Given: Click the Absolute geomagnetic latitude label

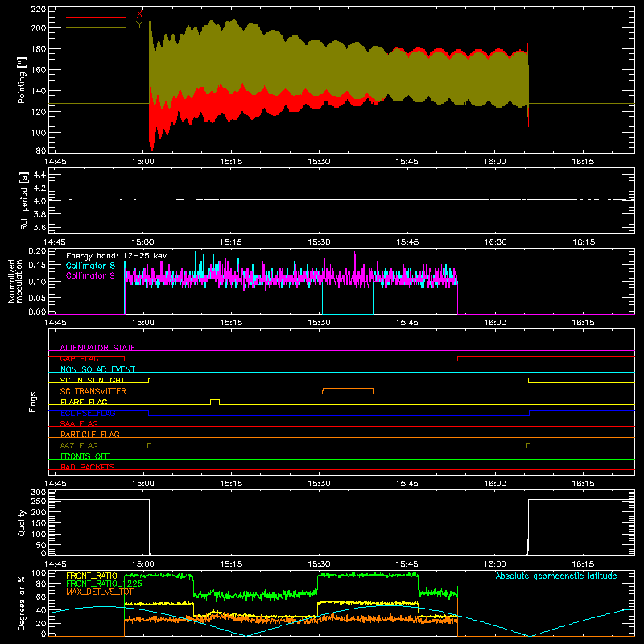Looking at the screenshot, I should click(556, 576).
